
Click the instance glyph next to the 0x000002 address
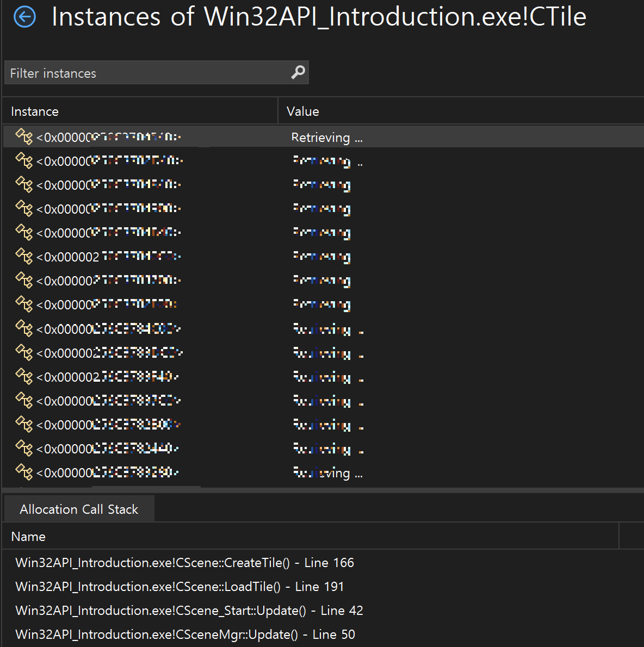(x=24, y=257)
